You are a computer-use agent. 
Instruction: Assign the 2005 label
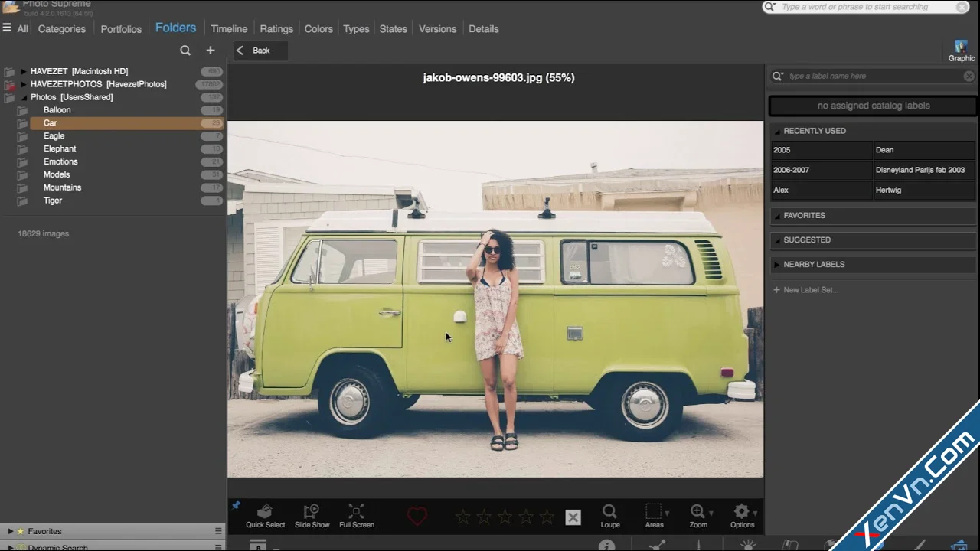pyautogui.click(x=822, y=150)
